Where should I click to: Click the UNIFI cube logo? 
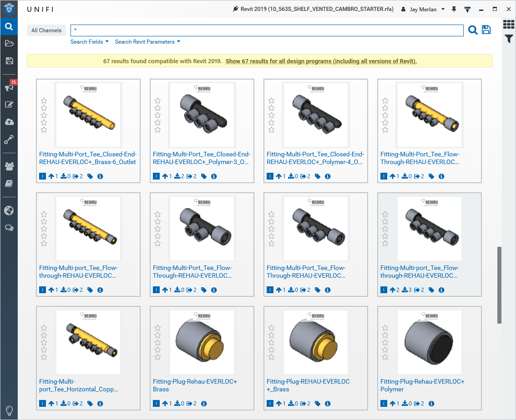pos(9,9)
